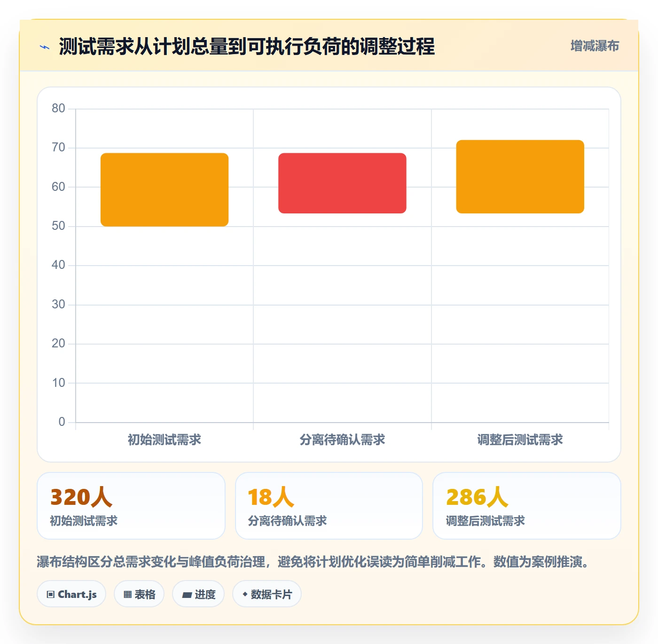The height and width of the screenshot is (644, 658).
Task: Click the 18人 stat value
Action: tap(271, 497)
